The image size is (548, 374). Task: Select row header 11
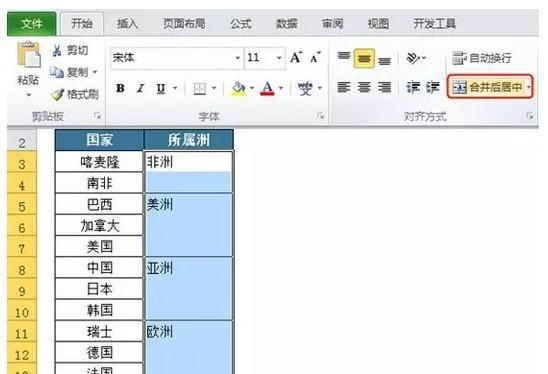(22, 332)
